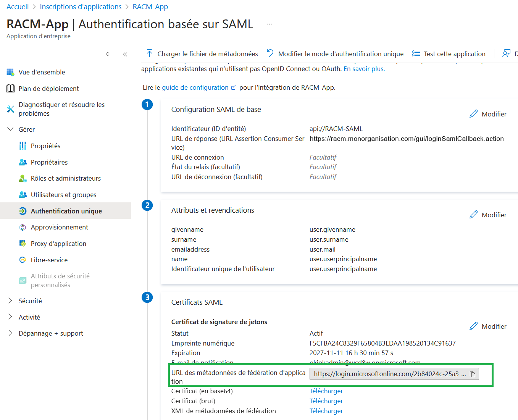Toggle sidebar sort up-down arrows

pos(108,54)
